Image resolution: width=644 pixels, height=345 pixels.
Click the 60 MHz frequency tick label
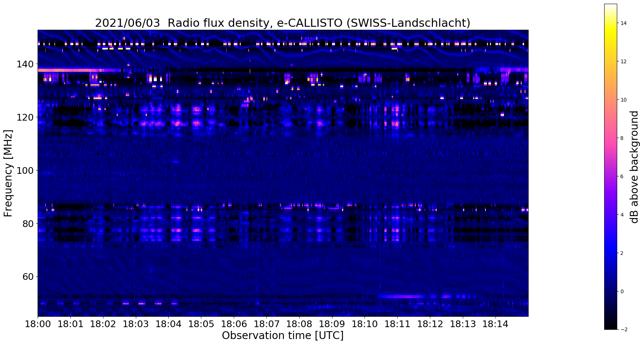(28, 277)
